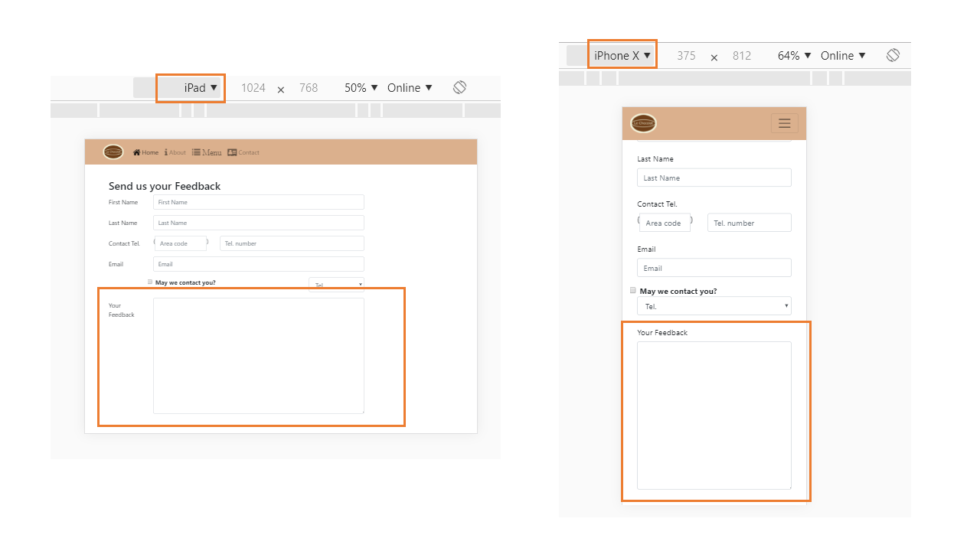Click the Home menu item
The height and width of the screenshot is (551, 980).
(147, 152)
